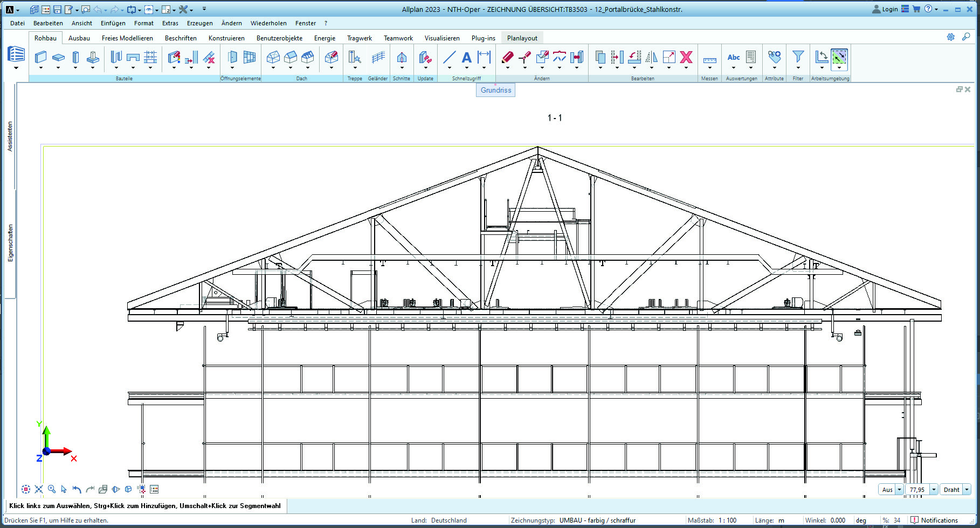Expand the help question mark dropdown arrow

tap(936, 9)
